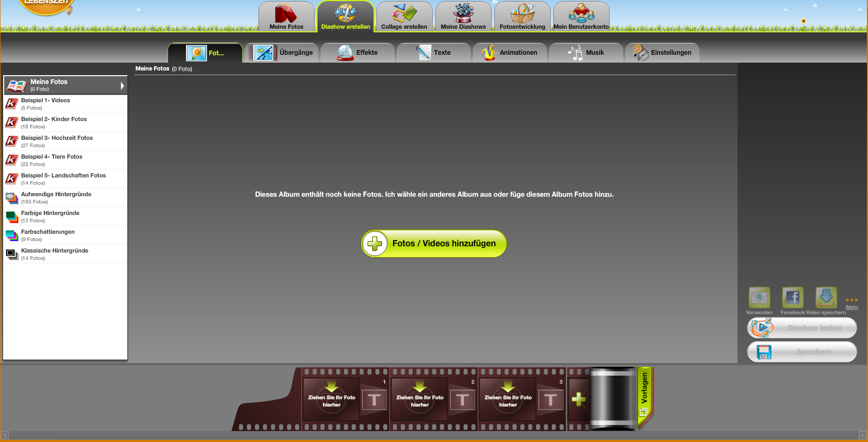The height and width of the screenshot is (442, 868).
Task: Click the Fotos / Videos hinzufügen button
Action: pos(434,244)
